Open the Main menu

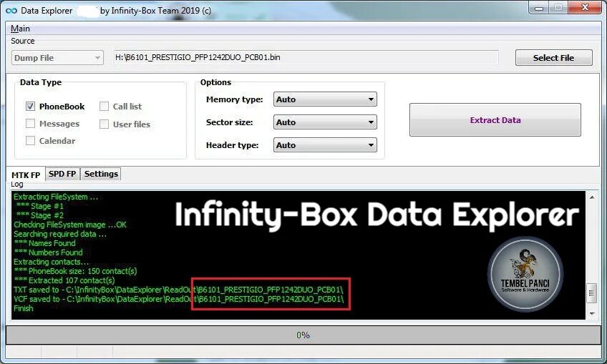pyautogui.click(x=20, y=28)
